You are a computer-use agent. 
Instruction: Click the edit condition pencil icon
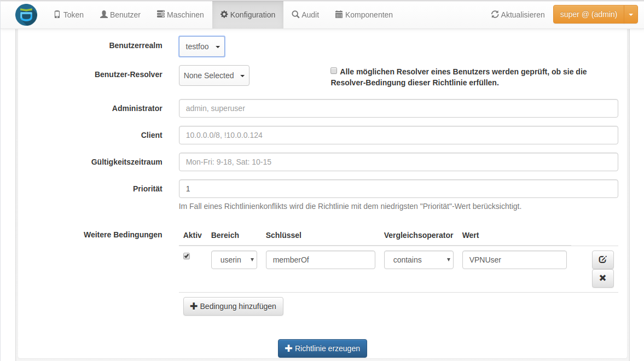(602, 260)
